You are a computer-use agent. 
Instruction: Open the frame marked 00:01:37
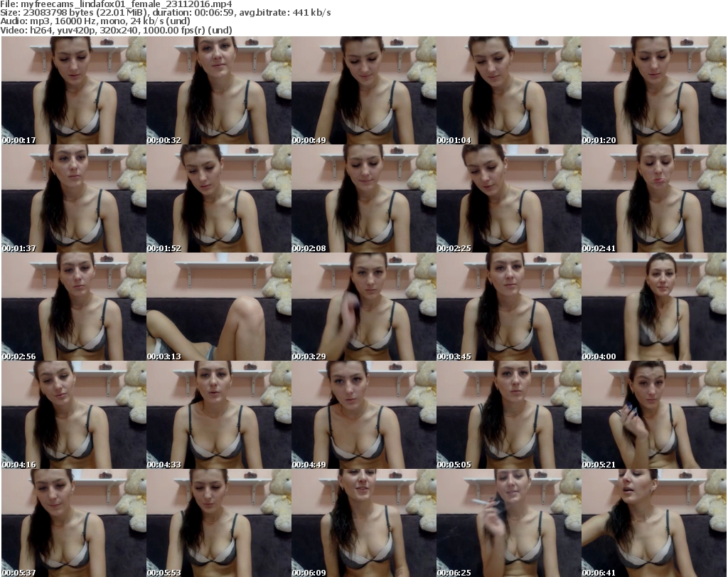tap(74, 198)
